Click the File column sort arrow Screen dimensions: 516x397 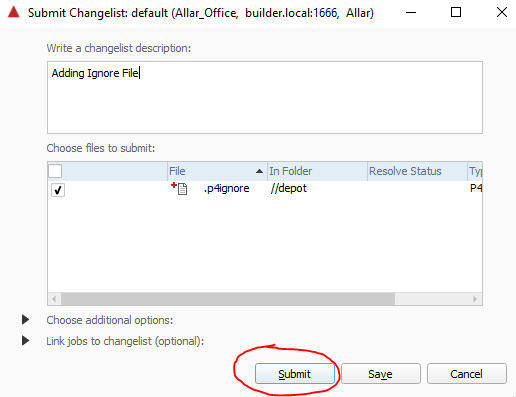click(x=259, y=171)
